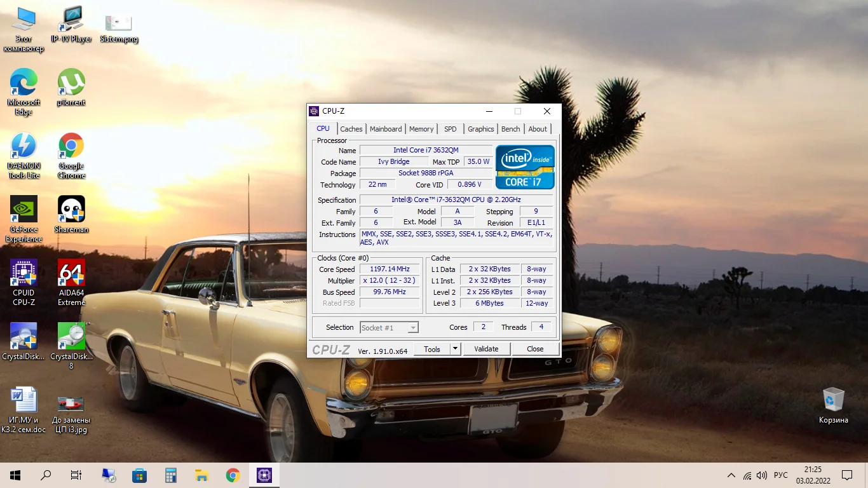The width and height of the screenshot is (868, 488).
Task: Click the Calculator icon in the taskbar
Action: point(170,475)
